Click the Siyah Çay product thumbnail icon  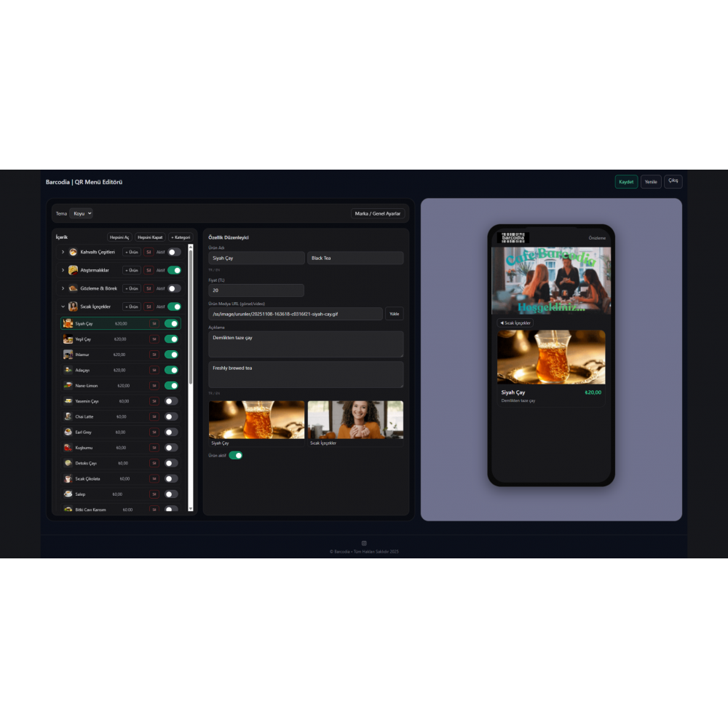(x=68, y=324)
